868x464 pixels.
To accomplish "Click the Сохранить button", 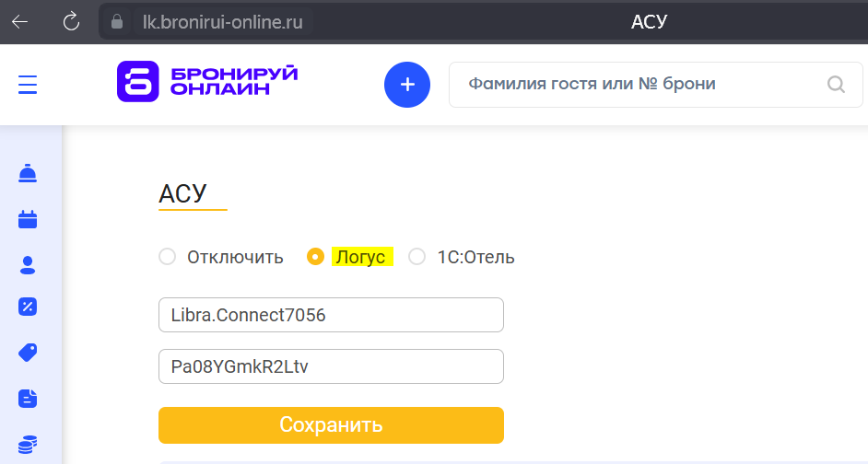I will coord(331,425).
